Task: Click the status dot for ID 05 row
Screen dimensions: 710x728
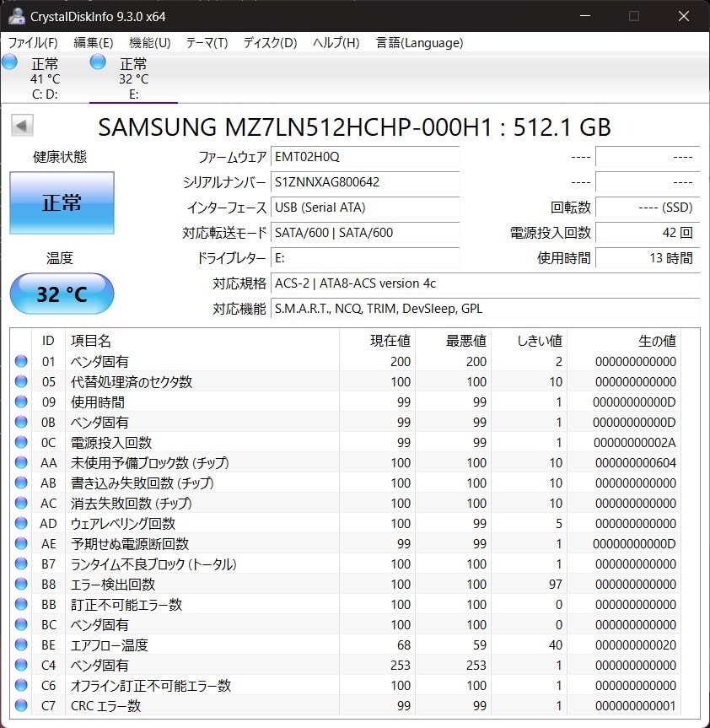Action: pos(21,381)
